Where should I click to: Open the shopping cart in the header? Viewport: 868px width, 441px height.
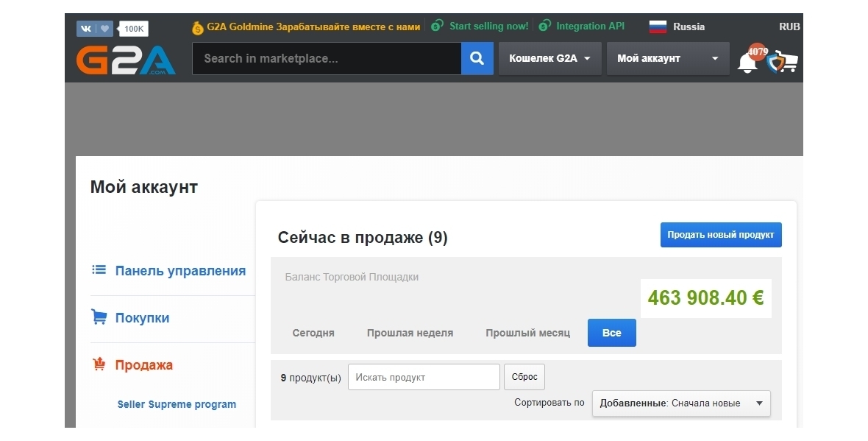pyautogui.click(x=789, y=62)
